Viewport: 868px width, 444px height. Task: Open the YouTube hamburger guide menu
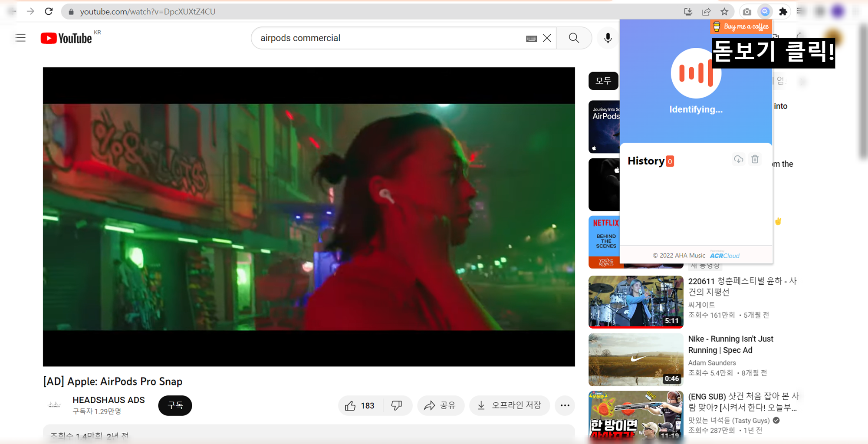pyautogui.click(x=20, y=38)
